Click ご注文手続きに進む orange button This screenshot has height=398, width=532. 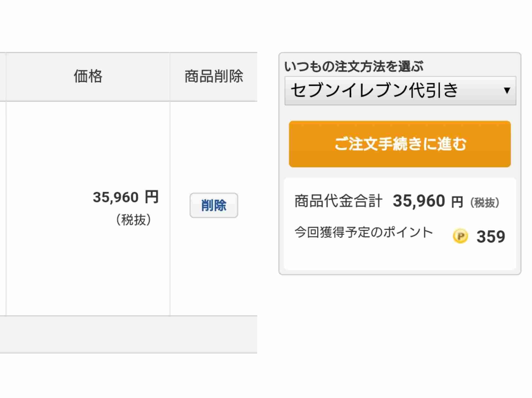tap(400, 144)
